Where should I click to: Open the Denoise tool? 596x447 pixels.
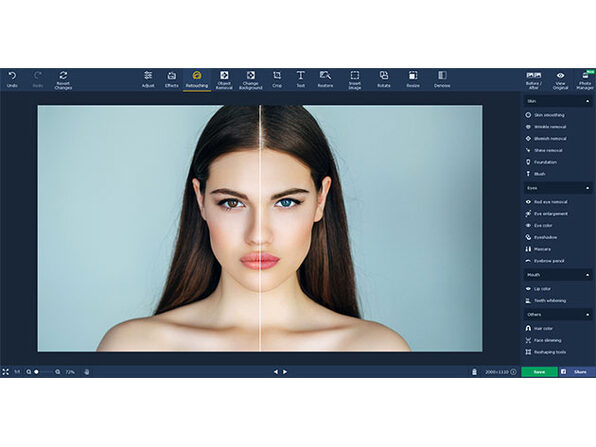(442, 80)
